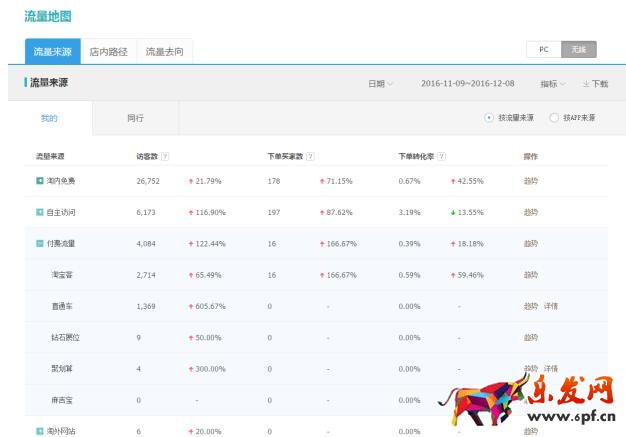
Task: Expand the 淘外网站 row
Action: pos(40,431)
